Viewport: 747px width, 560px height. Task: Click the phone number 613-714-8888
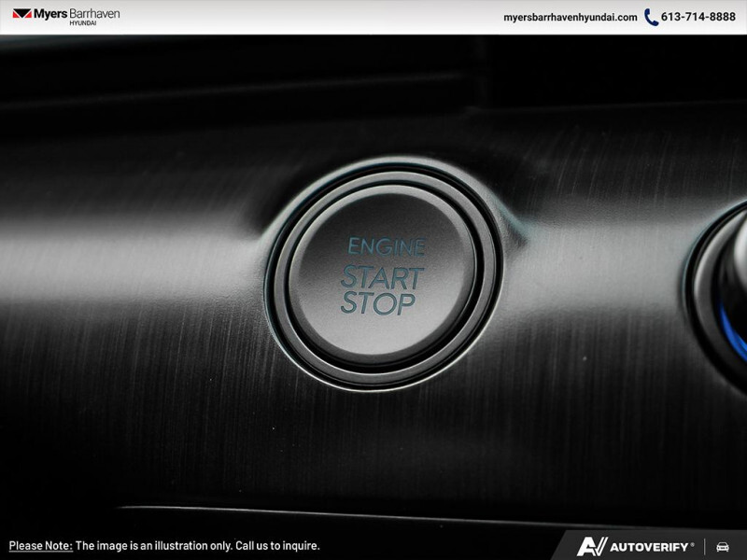tap(698, 17)
